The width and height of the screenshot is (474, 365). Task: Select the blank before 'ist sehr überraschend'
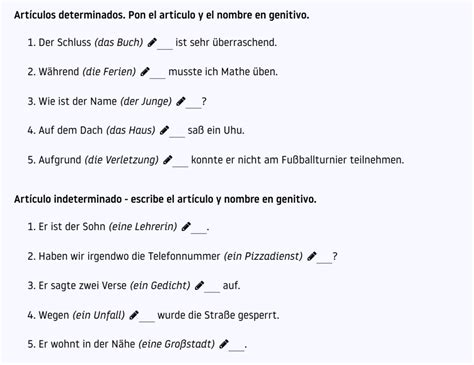165,44
